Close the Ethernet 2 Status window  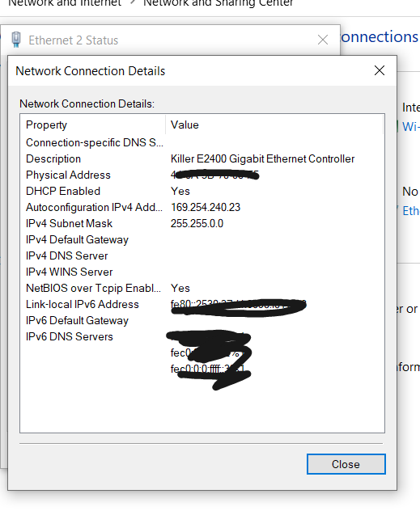[323, 40]
